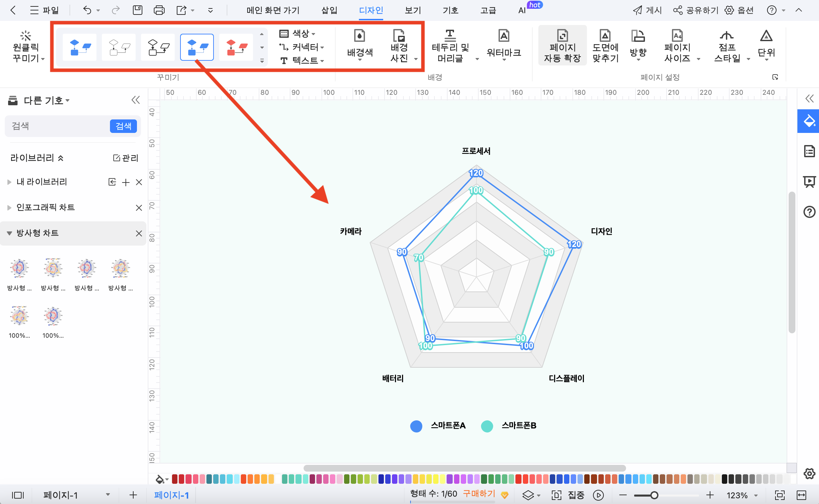Open the 디자인 design tab
This screenshot has width=819, height=504.
pos(371,10)
